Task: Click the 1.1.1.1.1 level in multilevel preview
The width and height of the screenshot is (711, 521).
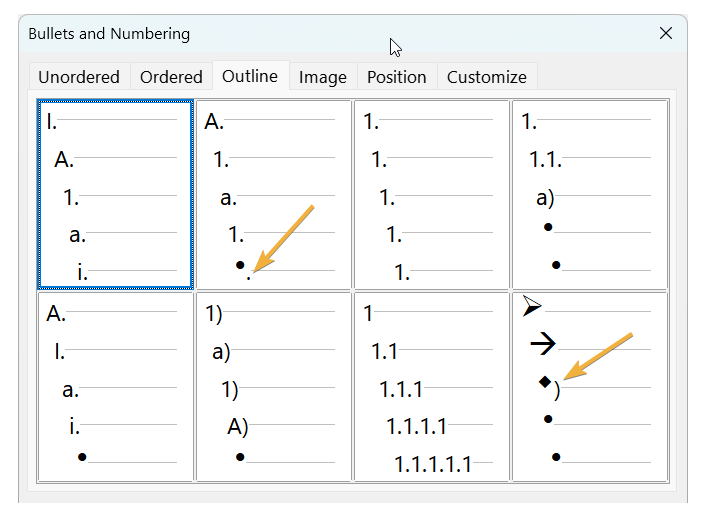Action: [x=432, y=464]
